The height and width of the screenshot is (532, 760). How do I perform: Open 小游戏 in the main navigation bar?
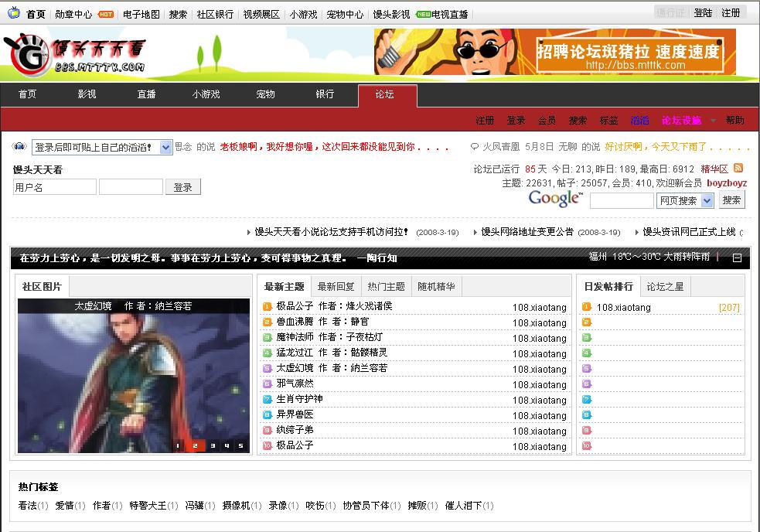click(x=206, y=94)
